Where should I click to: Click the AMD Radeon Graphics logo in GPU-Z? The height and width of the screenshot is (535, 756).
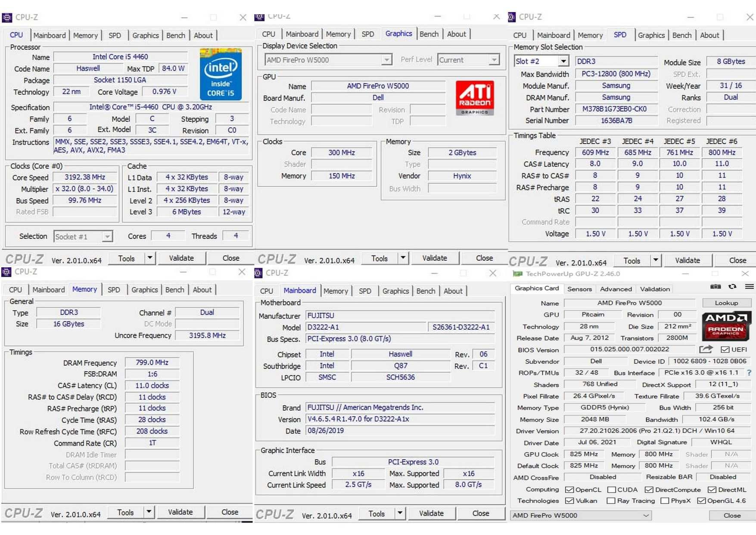pos(726,326)
